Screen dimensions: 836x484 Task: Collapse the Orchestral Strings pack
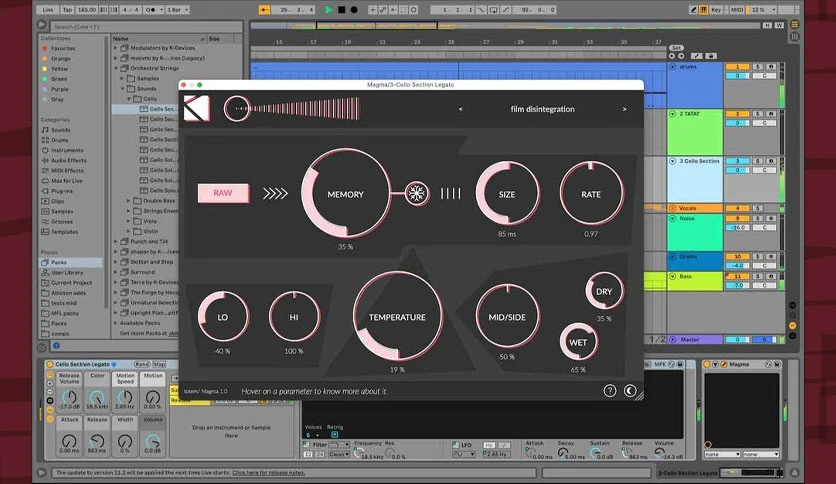click(x=115, y=68)
